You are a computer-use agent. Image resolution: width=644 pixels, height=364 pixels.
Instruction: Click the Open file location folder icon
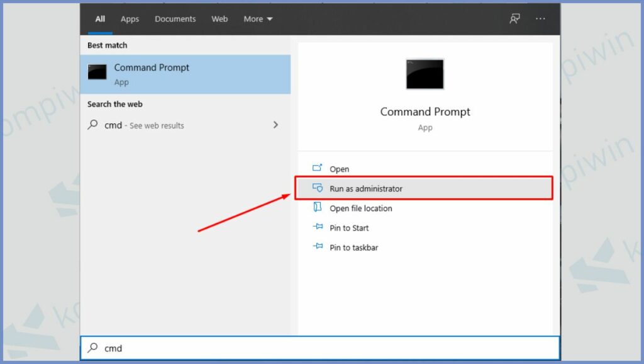point(318,208)
